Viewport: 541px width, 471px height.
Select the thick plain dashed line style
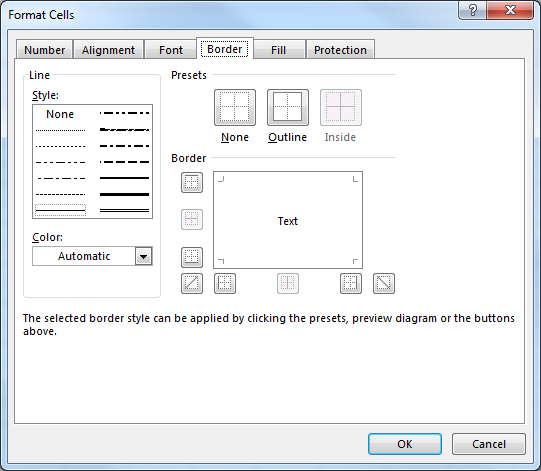tap(124, 162)
